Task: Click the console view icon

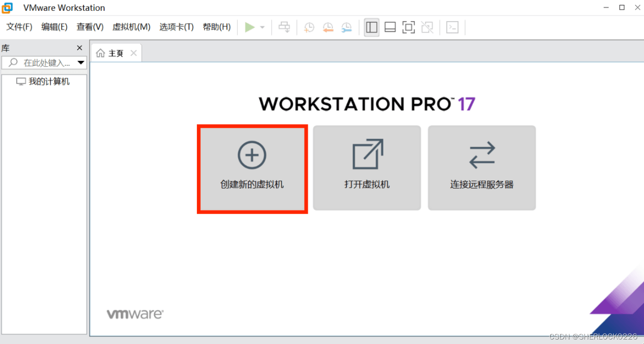Action: click(452, 27)
